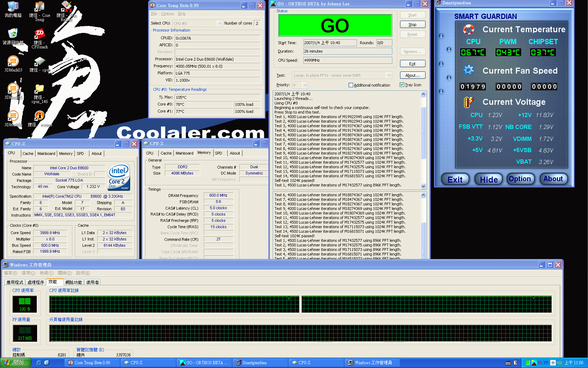Click the Task Manager title bar icon

[6, 265]
